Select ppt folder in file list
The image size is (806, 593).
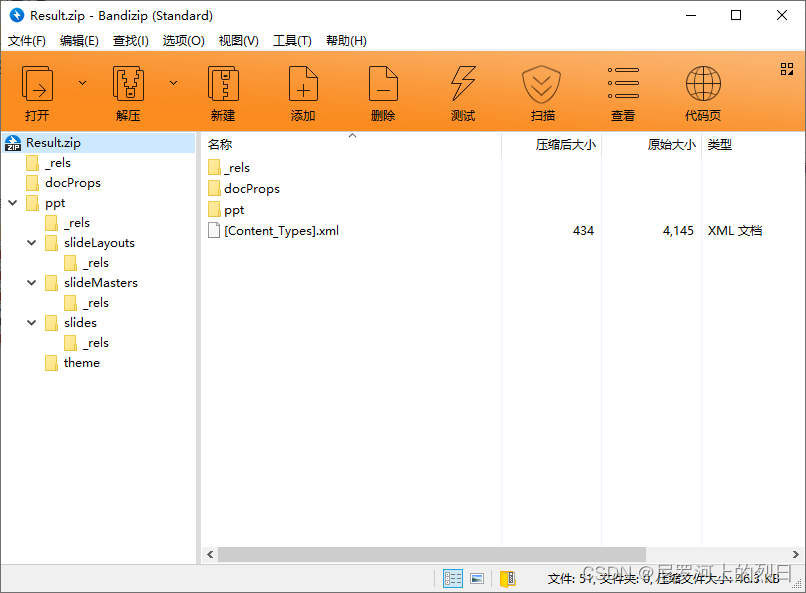226,210
